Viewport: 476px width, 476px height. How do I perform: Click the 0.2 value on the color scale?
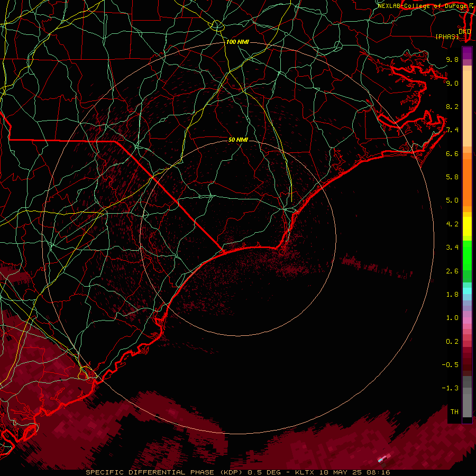(452, 342)
